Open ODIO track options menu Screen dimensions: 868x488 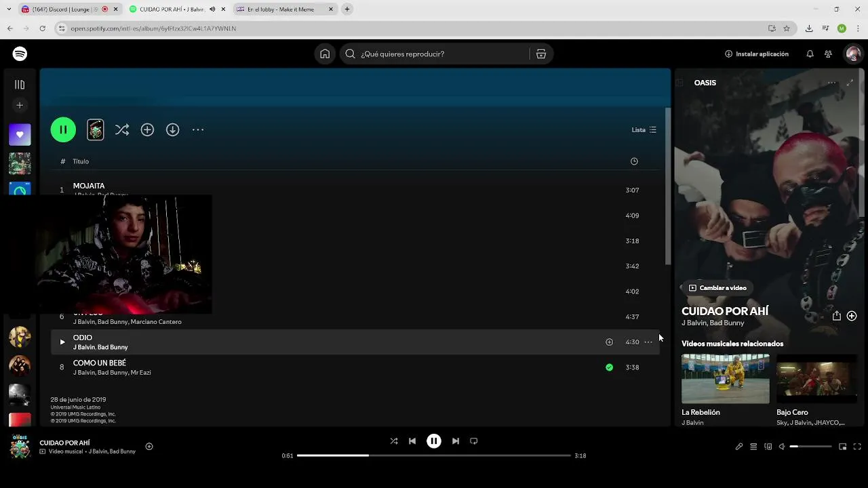pyautogui.click(x=648, y=342)
